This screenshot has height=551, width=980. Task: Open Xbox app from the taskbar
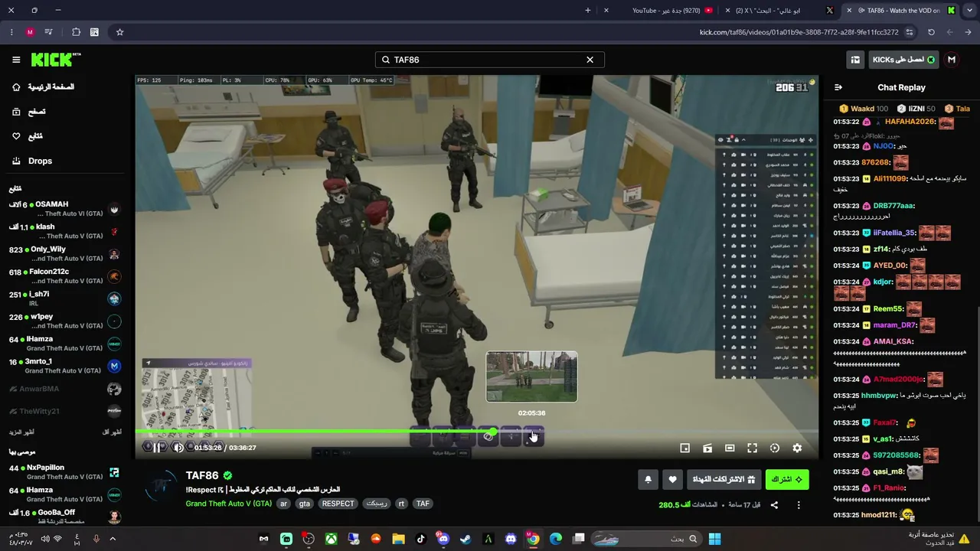pyautogui.click(x=331, y=539)
